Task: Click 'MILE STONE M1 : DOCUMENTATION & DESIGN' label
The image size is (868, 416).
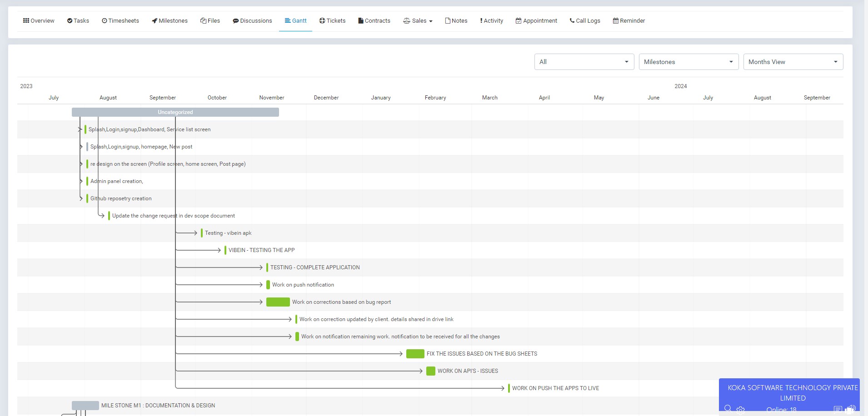Action: (x=158, y=406)
